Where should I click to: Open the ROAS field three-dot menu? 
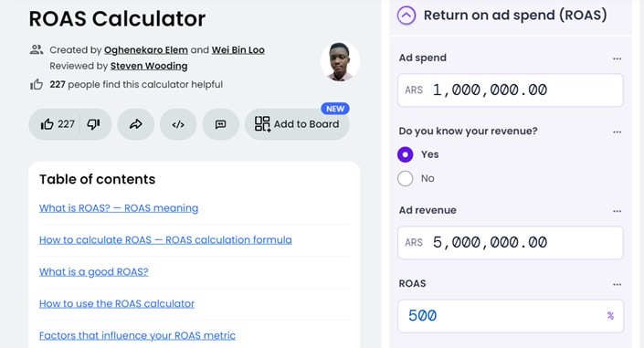(x=617, y=284)
